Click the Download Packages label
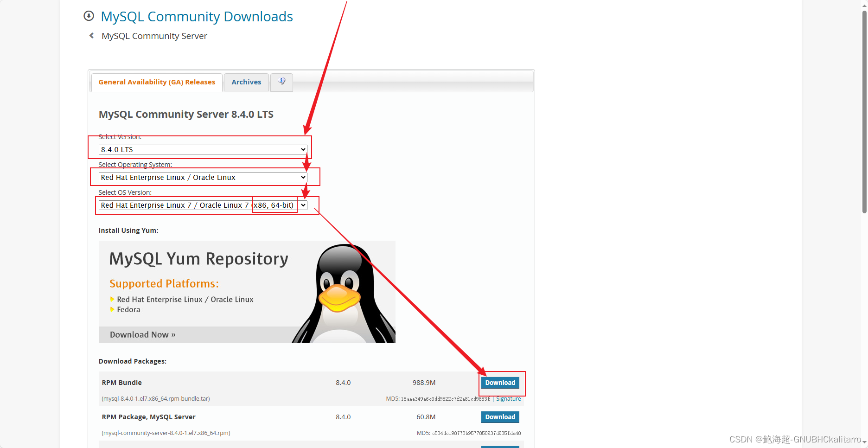Viewport: 868px width, 448px height. pyautogui.click(x=133, y=361)
